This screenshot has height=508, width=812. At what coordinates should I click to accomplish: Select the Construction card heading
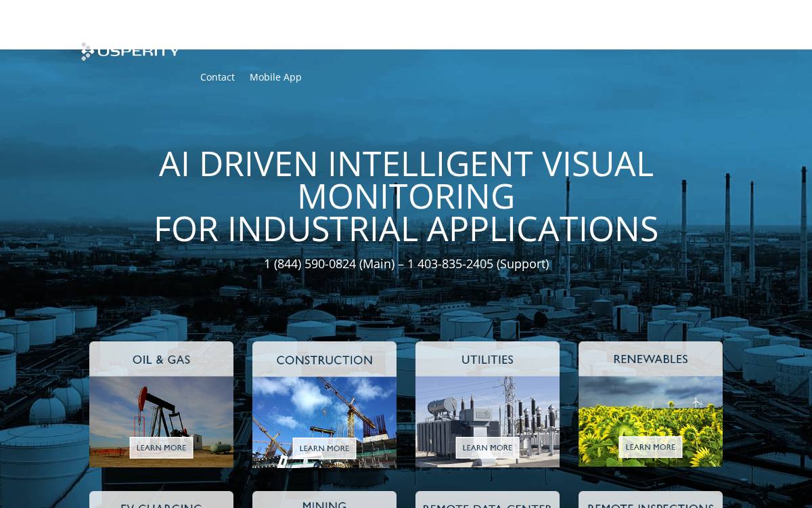click(x=324, y=360)
